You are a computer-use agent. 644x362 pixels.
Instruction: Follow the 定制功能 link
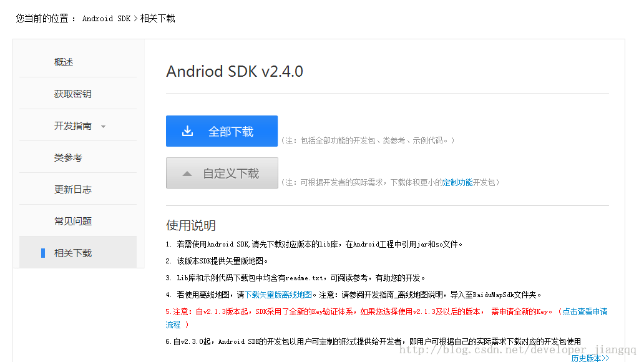tap(457, 182)
